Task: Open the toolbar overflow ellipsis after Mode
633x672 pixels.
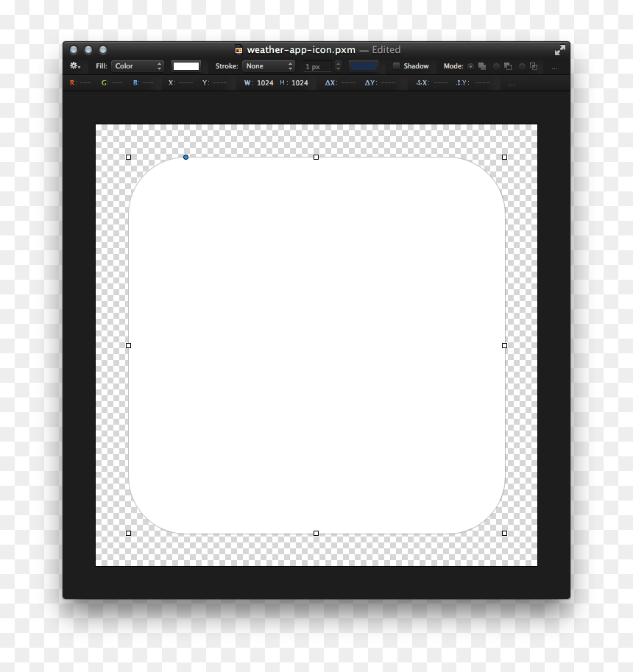Action: (x=554, y=68)
